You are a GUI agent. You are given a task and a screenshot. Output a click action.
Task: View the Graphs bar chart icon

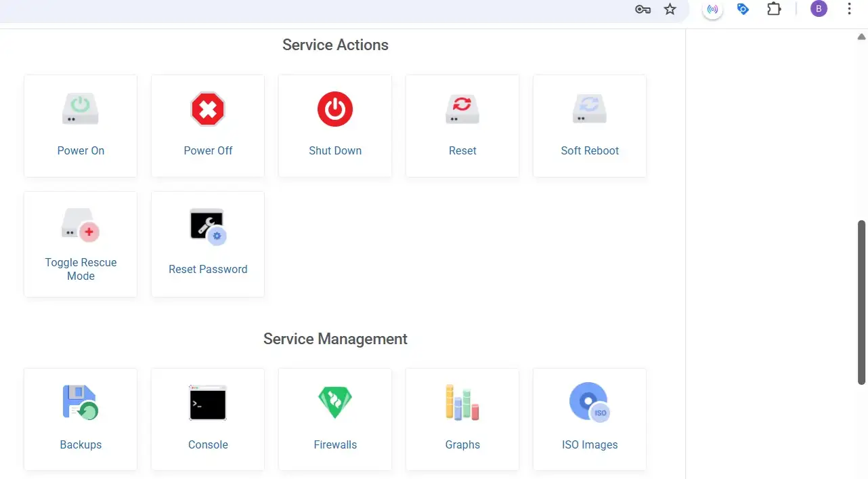click(x=462, y=402)
